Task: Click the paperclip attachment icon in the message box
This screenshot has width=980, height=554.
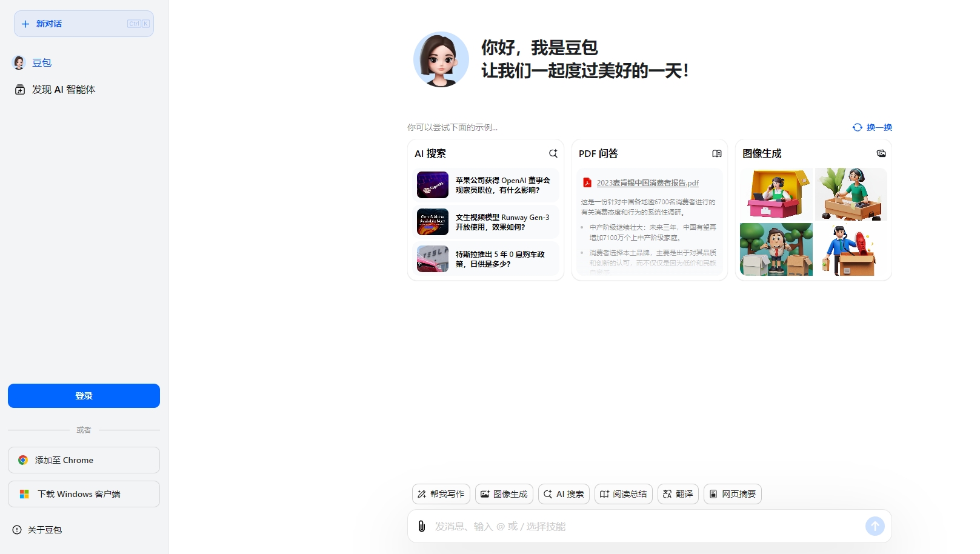Action: (x=423, y=526)
